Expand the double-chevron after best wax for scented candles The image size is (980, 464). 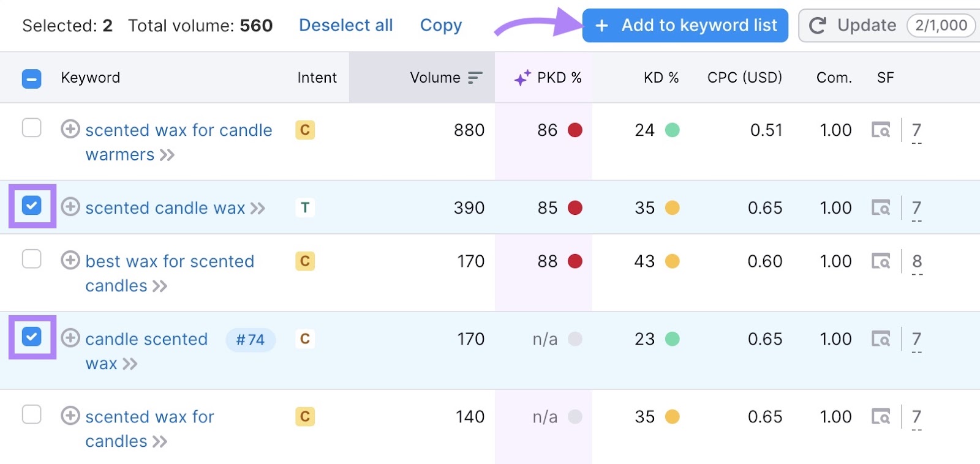point(160,286)
